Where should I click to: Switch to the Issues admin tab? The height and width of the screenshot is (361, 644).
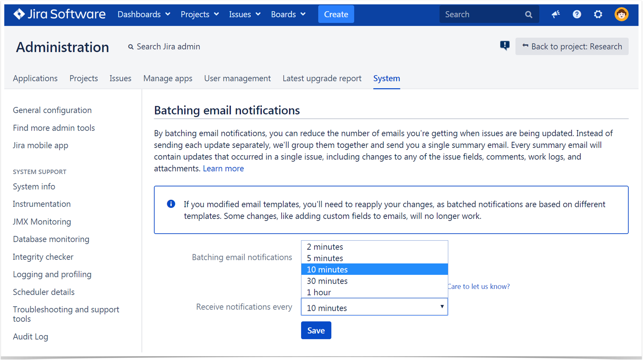(120, 78)
